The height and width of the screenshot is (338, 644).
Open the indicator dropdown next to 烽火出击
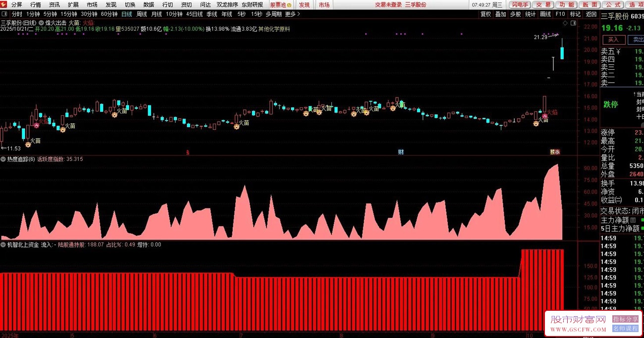pyautogui.click(x=41, y=23)
